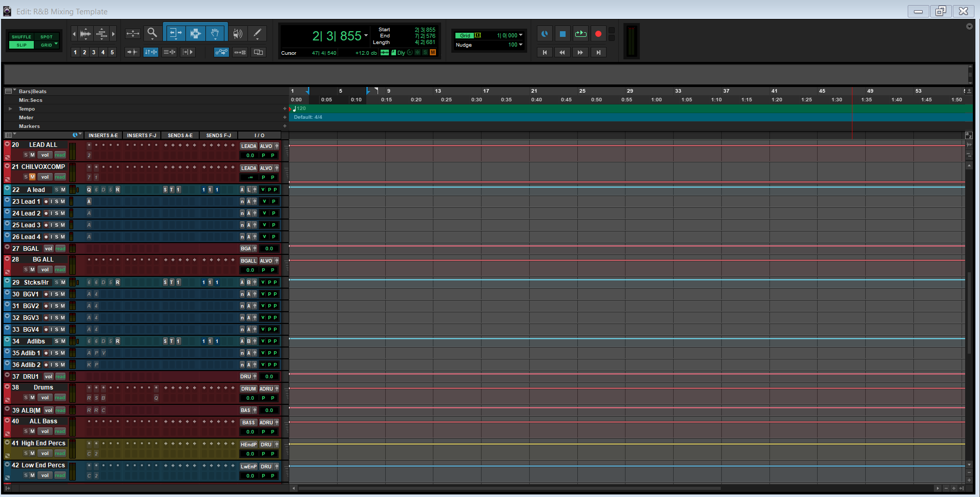
Task: Switch edit mode to Shuffle
Action: pyautogui.click(x=22, y=37)
